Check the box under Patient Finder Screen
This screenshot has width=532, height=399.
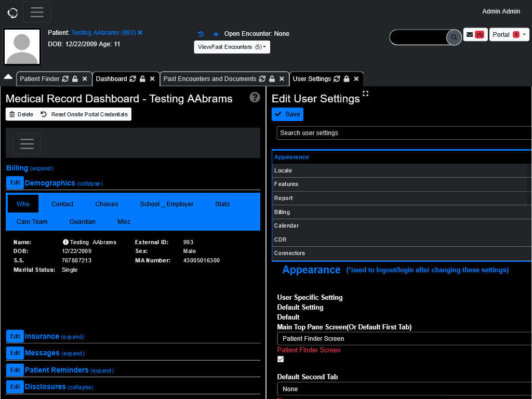click(x=280, y=359)
